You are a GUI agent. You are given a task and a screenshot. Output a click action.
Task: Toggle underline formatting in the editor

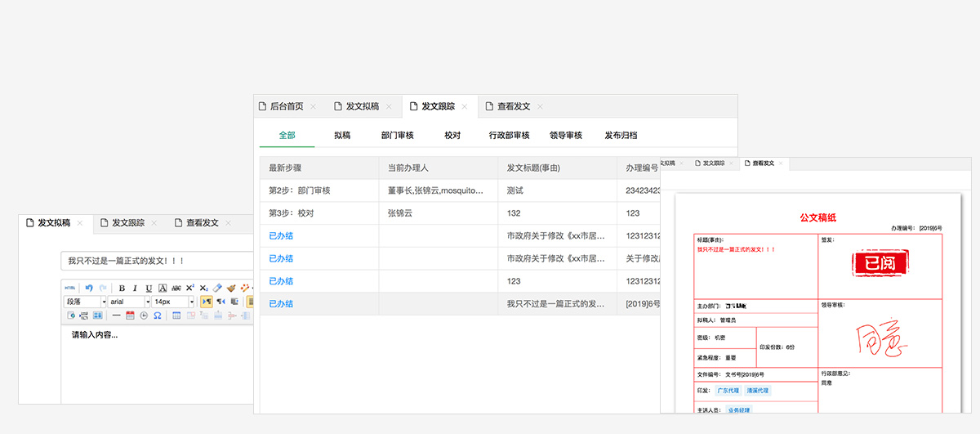pos(149,288)
